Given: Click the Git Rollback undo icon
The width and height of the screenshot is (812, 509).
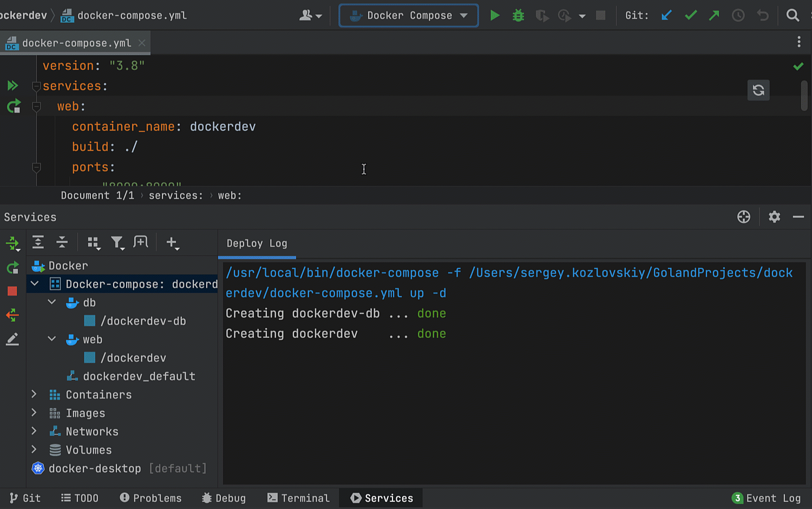Looking at the screenshot, I should [763, 15].
